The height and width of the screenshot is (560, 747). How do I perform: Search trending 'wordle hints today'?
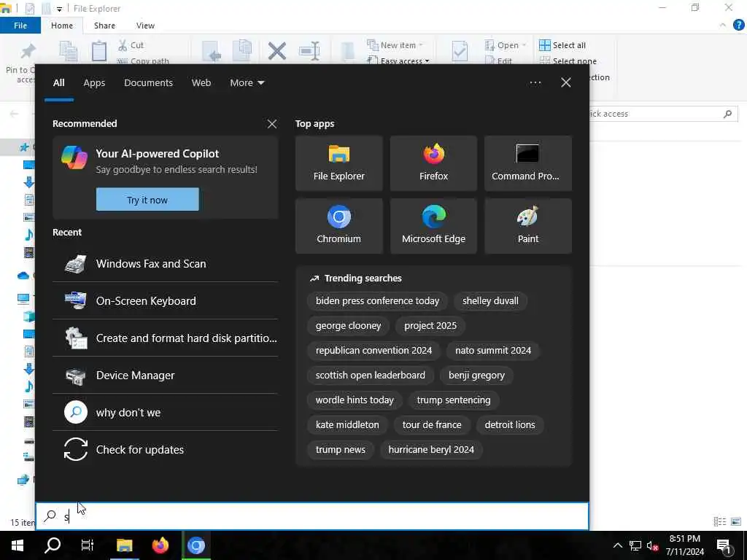click(355, 400)
